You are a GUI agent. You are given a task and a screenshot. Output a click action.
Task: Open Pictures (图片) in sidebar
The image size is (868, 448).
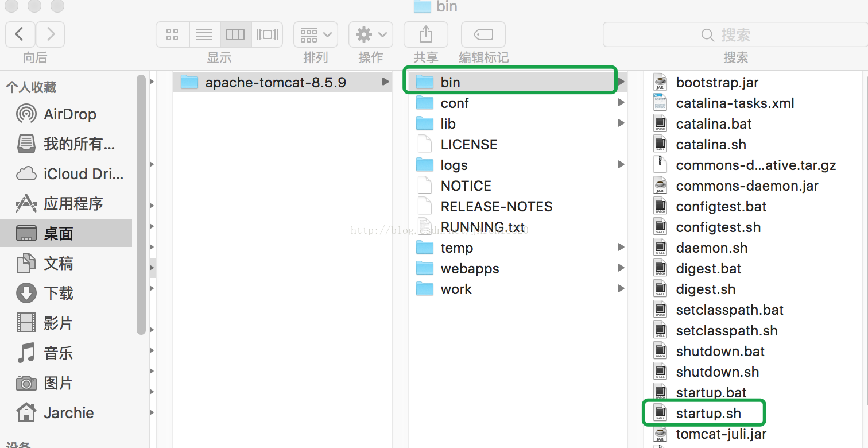coord(66,383)
